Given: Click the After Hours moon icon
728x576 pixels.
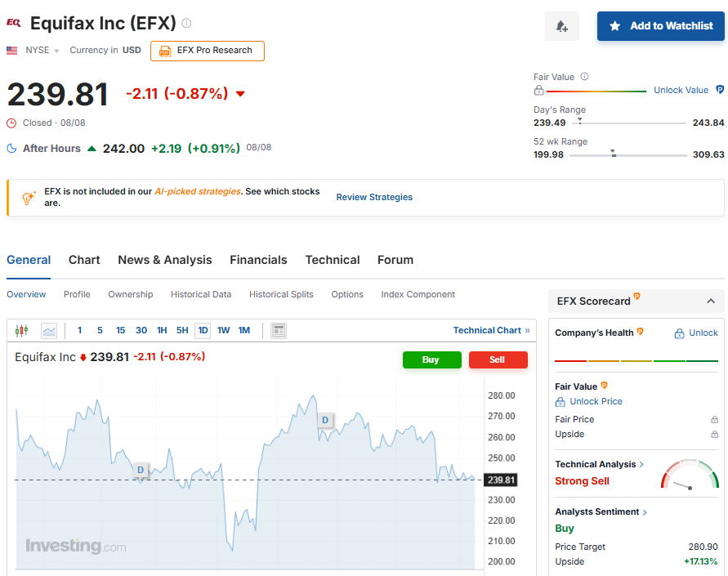Looking at the screenshot, I should click(x=11, y=149).
